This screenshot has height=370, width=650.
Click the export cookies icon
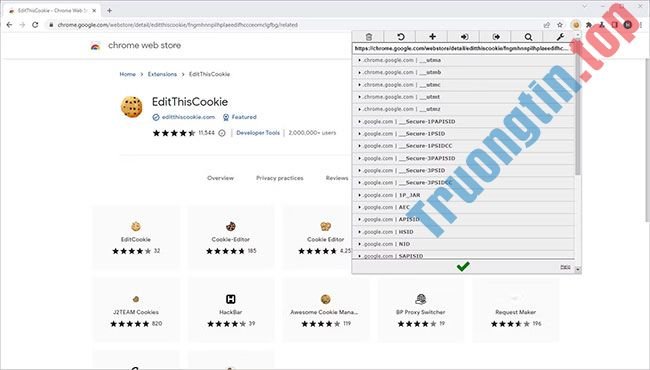click(496, 37)
